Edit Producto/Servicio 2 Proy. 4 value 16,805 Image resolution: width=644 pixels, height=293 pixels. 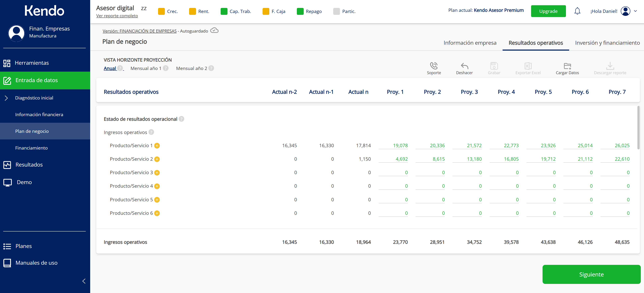(504, 159)
